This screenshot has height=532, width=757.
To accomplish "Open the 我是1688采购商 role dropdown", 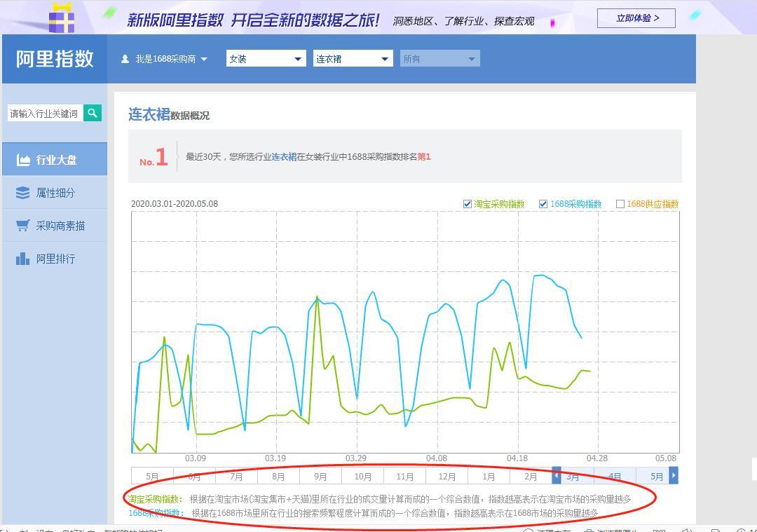I will [x=164, y=59].
